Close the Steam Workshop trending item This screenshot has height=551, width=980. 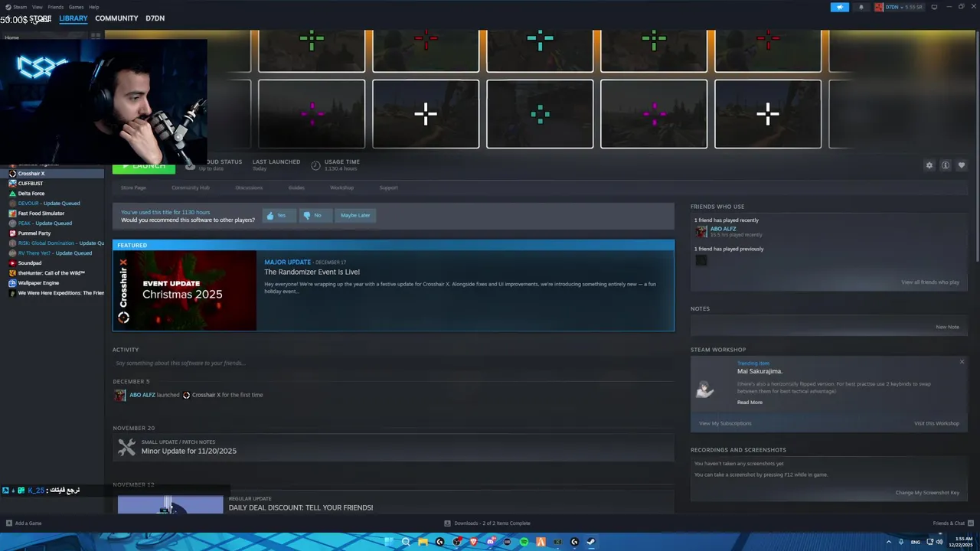(x=962, y=362)
